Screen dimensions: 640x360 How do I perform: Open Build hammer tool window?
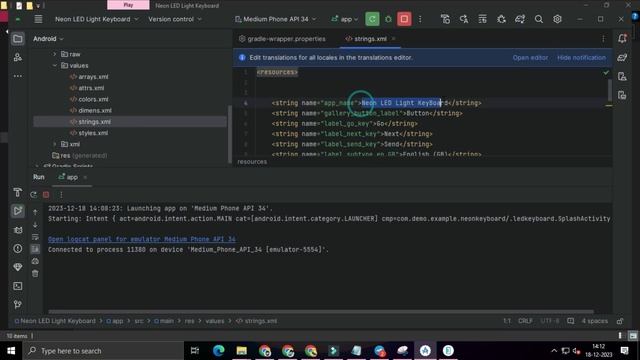[x=18, y=192]
